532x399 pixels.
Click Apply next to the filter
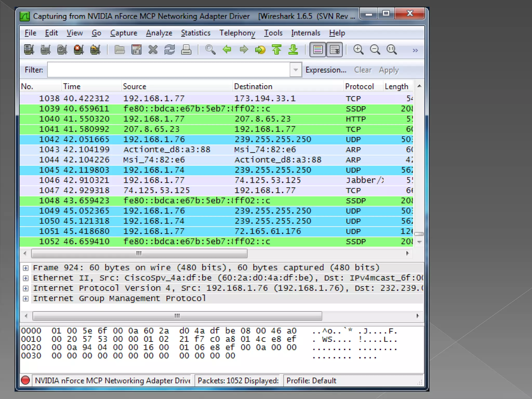389,70
